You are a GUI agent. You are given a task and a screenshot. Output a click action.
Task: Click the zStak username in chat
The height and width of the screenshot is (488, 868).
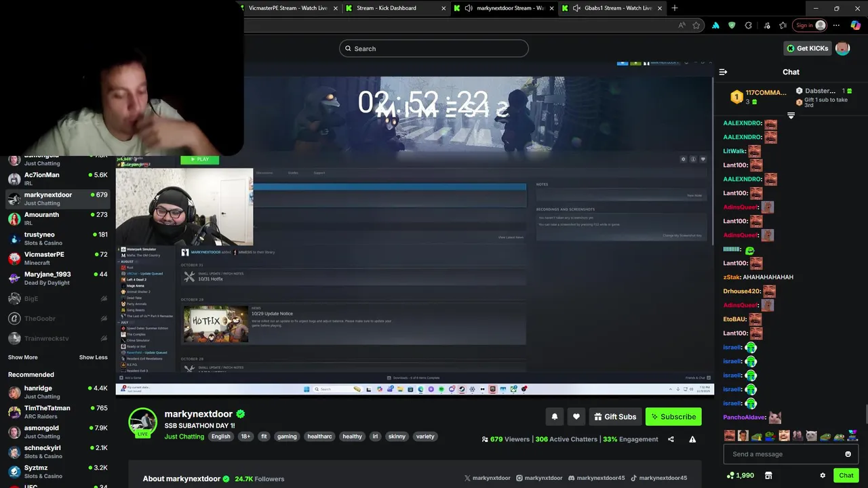point(731,277)
